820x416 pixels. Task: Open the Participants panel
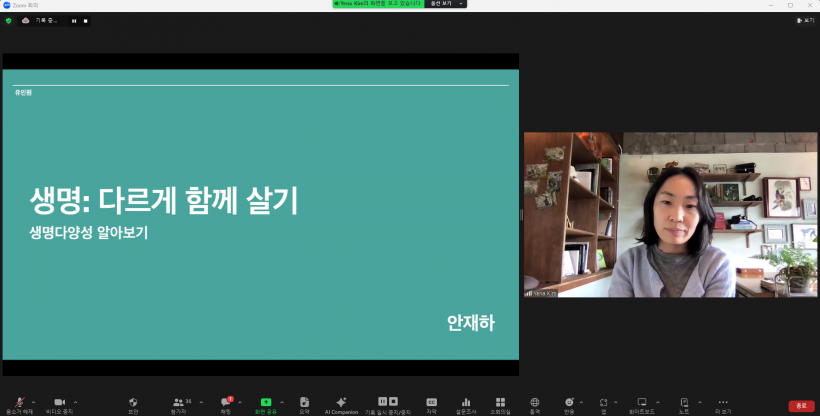(180, 402)
